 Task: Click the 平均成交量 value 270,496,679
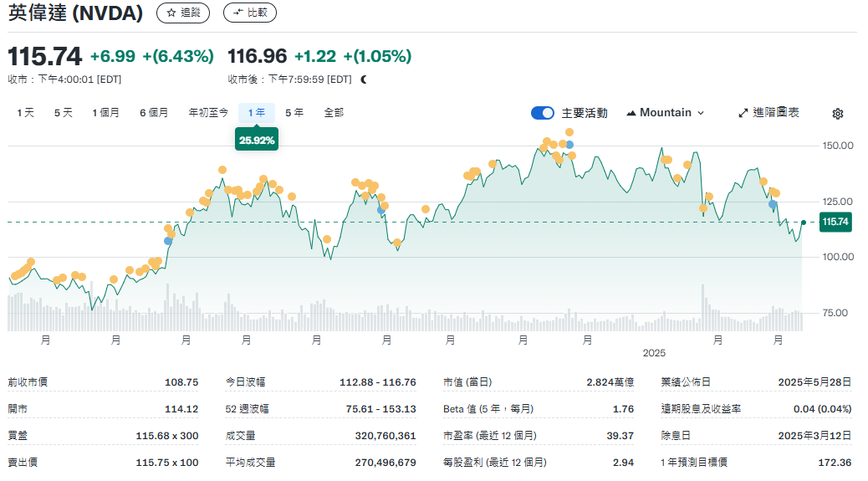(385, 463)
